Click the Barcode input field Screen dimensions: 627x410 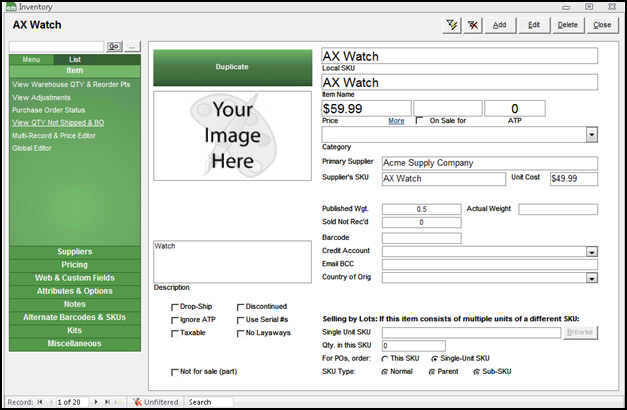point(421,238)
